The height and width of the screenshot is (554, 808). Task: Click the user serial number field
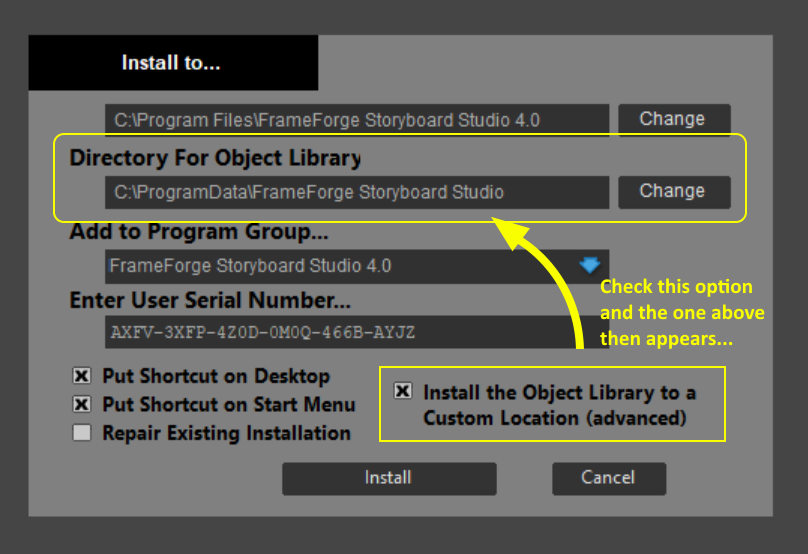click(357, 332)
